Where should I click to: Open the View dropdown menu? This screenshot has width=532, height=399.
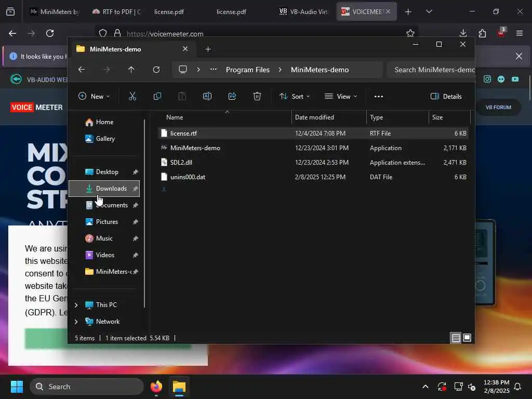click(x=341, y=96)
